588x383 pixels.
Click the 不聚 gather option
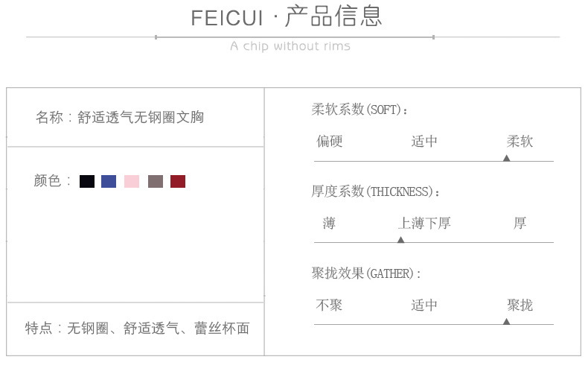coord(330,305)
